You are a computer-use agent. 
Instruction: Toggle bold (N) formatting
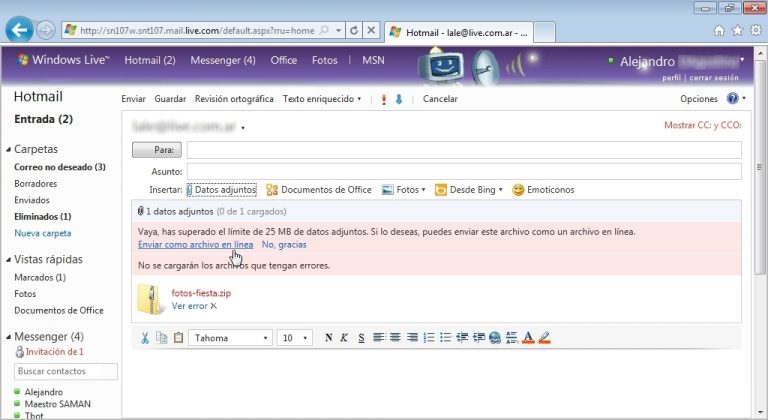pos(329,338)
